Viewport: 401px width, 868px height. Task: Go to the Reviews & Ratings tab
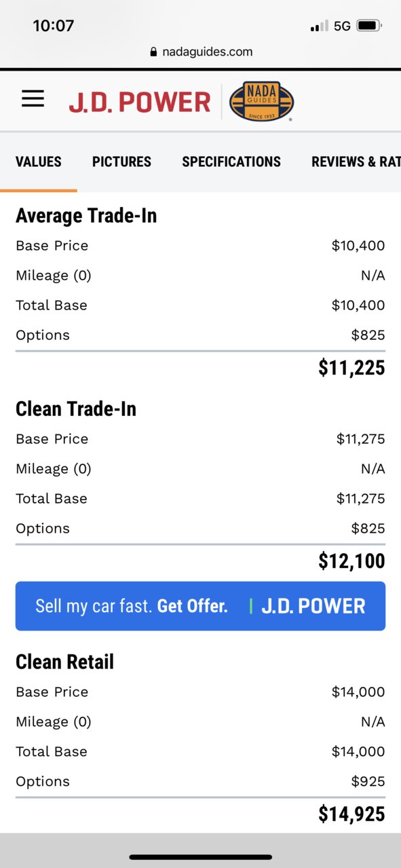tap(356, 162)
